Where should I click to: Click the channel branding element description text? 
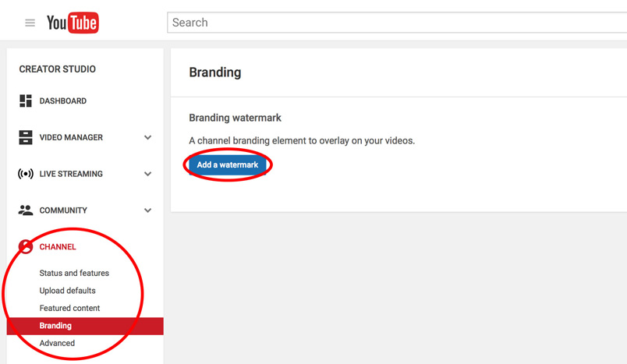point(302,140)
